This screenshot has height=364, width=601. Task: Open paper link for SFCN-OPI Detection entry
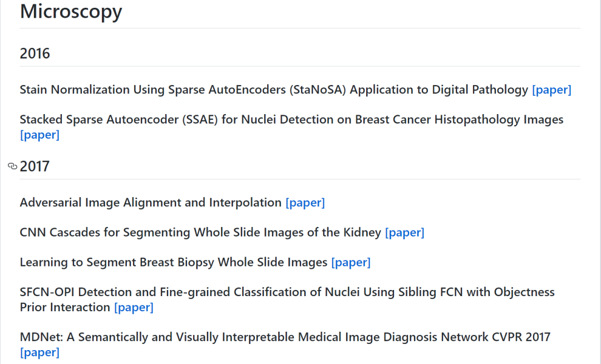(x=134, y=307)
